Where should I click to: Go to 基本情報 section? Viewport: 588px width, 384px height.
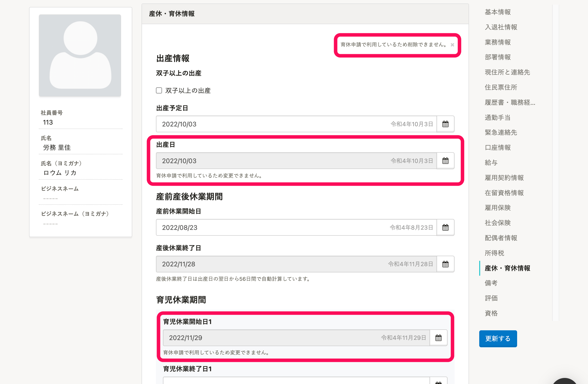(x=498, y=12)
